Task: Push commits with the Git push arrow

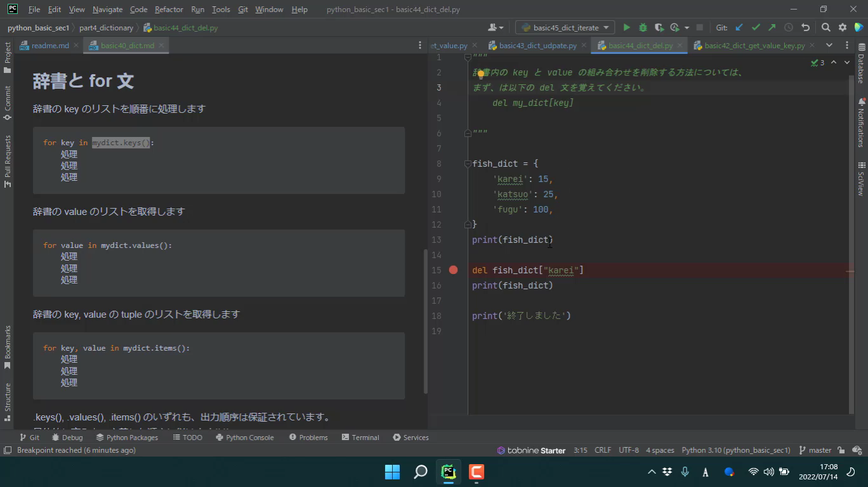Action: [772, 27]
